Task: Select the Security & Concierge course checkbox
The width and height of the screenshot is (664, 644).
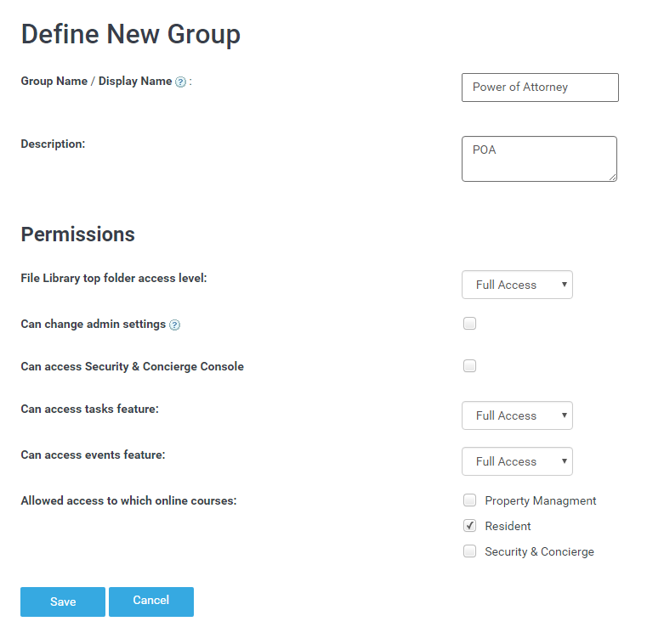Action: (469, 551)
